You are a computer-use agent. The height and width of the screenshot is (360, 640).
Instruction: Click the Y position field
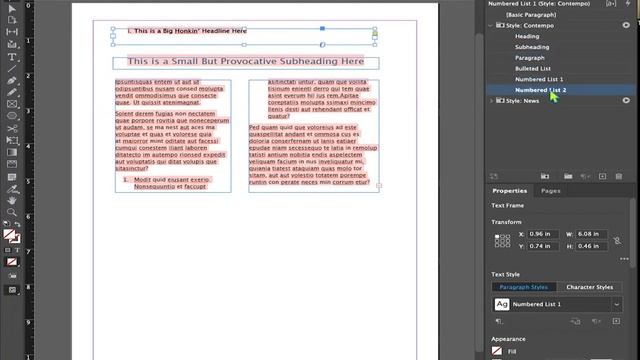coord(542,246)
